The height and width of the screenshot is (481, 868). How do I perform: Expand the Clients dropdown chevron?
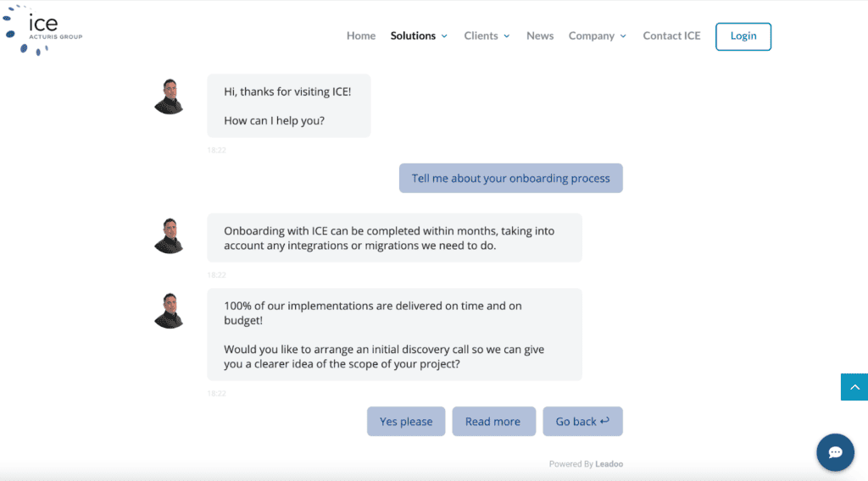click(x=507, y=36)
